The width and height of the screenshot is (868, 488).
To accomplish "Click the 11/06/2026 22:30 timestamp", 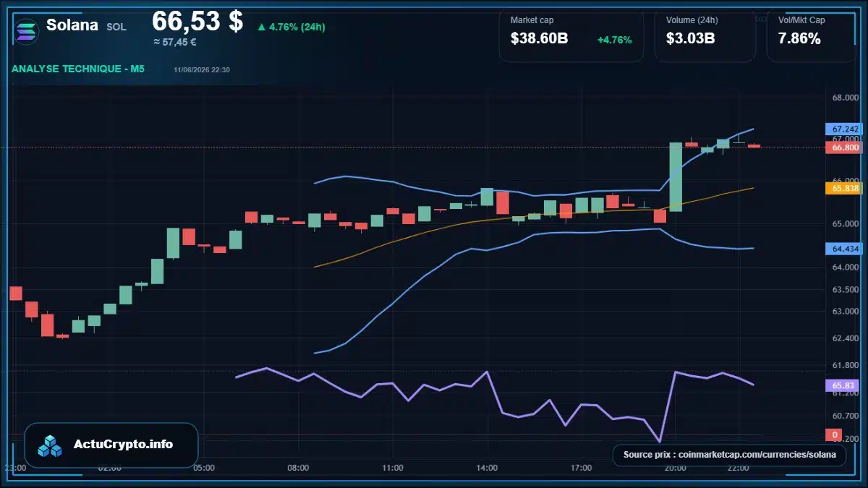I will click(202, 69).
